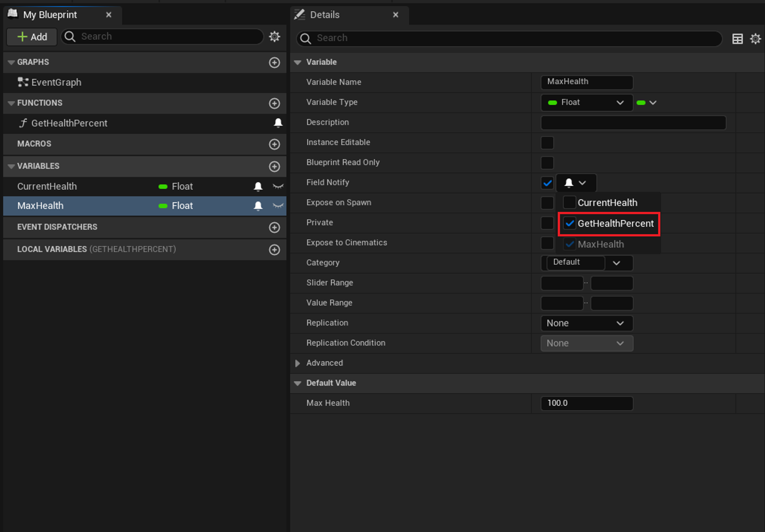
Task: Click add variable plus icon in VARIABLES header
Action: (274, 166)
